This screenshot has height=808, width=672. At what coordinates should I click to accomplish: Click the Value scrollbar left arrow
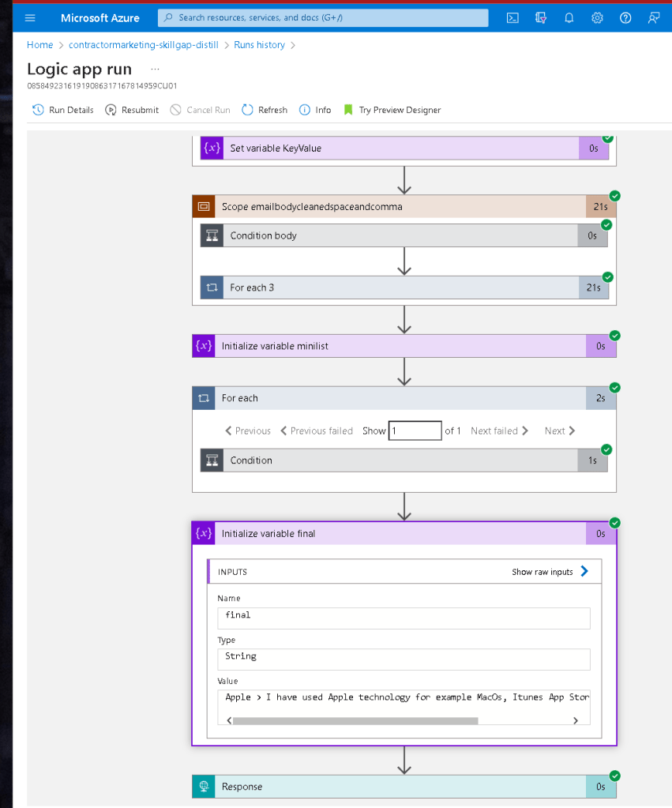pos(229,721)
